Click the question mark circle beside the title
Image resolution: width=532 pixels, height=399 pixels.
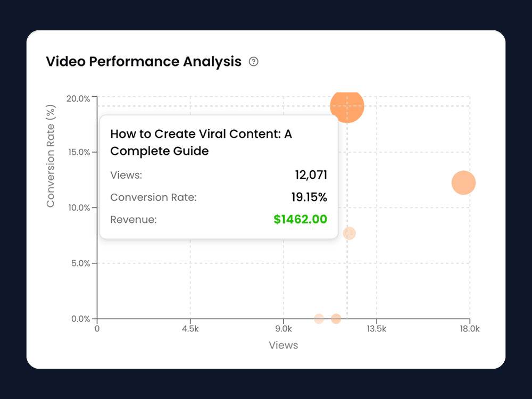click(253, 62)
